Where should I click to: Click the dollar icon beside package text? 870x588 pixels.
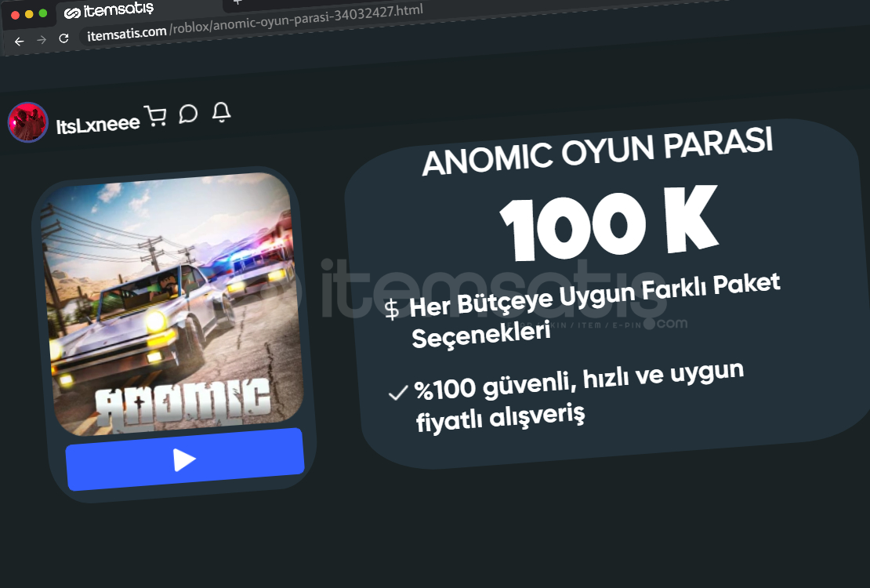click(392, 310)
